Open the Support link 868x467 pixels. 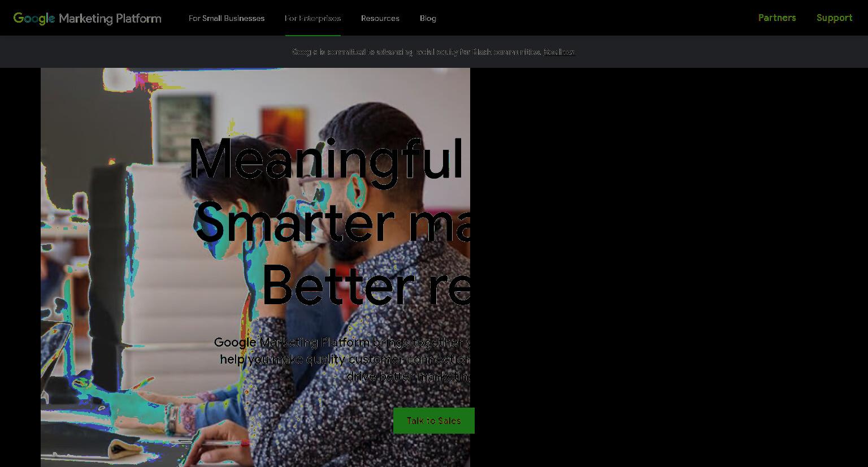pyautogui.click(x=834, y=18)
